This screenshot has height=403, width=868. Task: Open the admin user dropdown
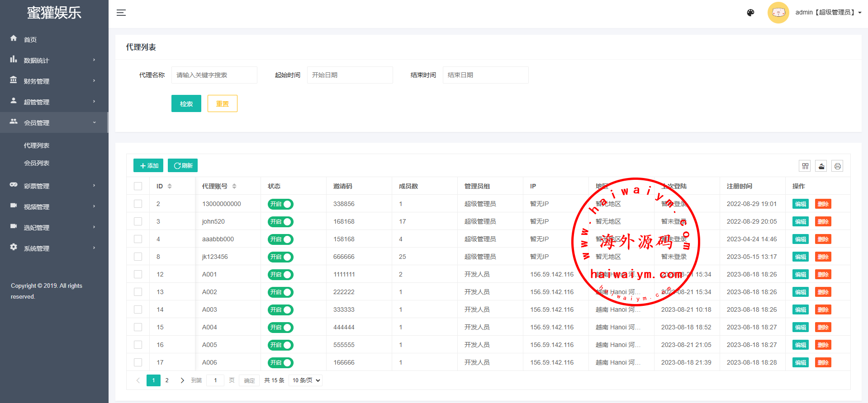pos(828,13)
